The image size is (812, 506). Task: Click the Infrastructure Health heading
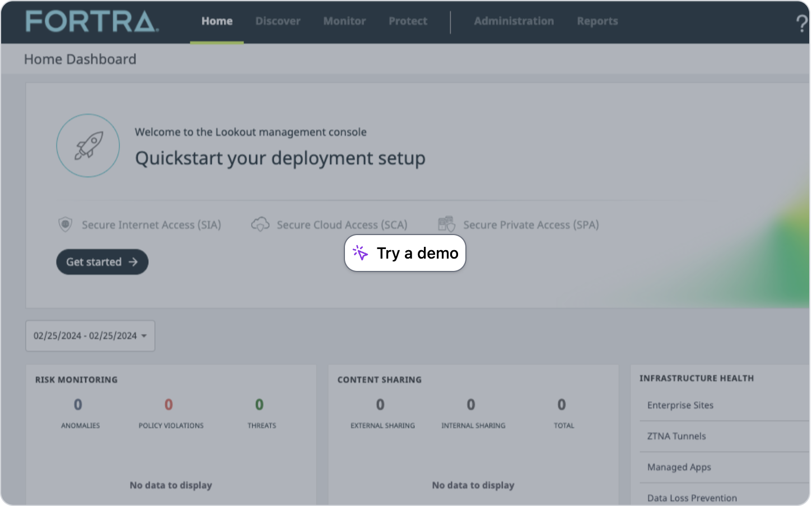(697, 378)
